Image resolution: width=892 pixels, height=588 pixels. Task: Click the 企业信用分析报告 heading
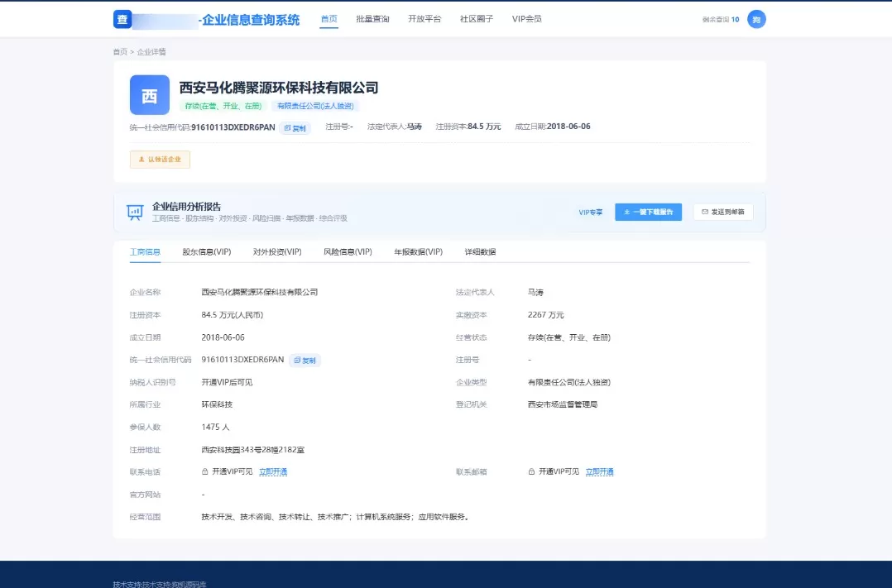tap(187, 207)
